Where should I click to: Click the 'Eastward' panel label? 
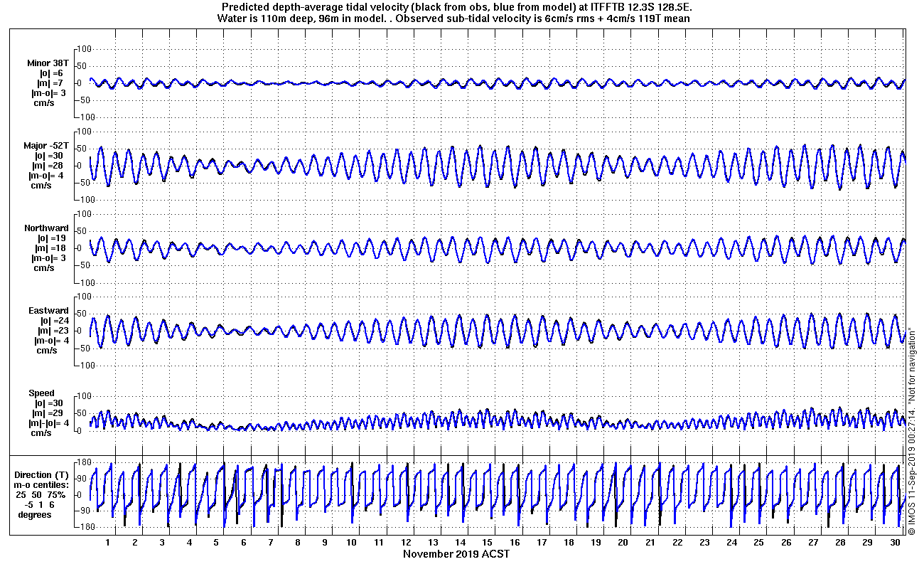point(48,310)
